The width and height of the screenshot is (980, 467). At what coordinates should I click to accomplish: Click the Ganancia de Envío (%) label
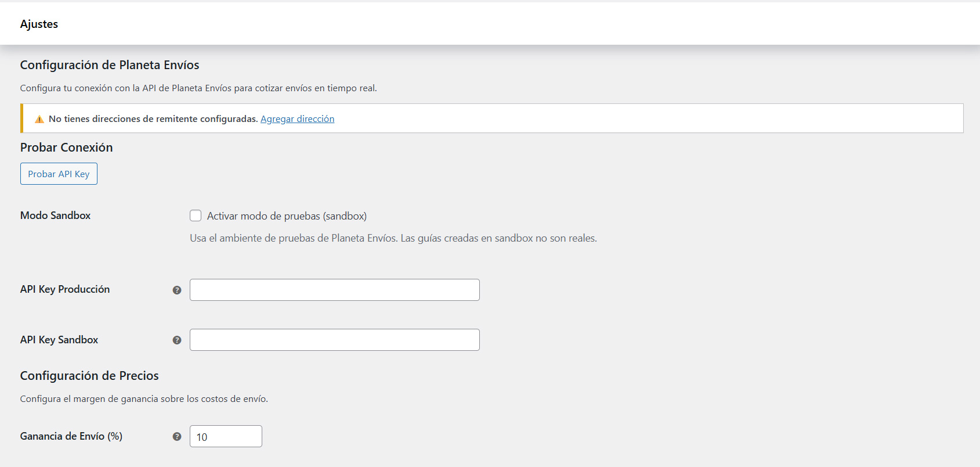(x=71, y=436)
